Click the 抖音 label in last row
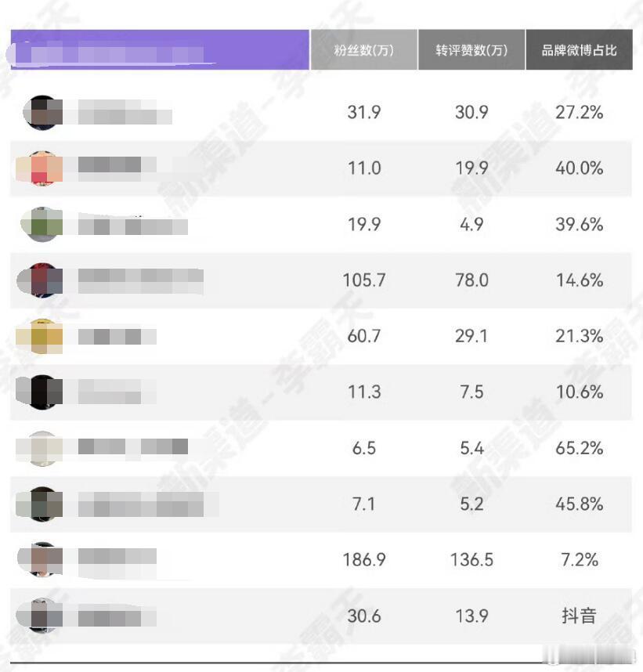The image size is (643, 672). click(x=579, y=616)
